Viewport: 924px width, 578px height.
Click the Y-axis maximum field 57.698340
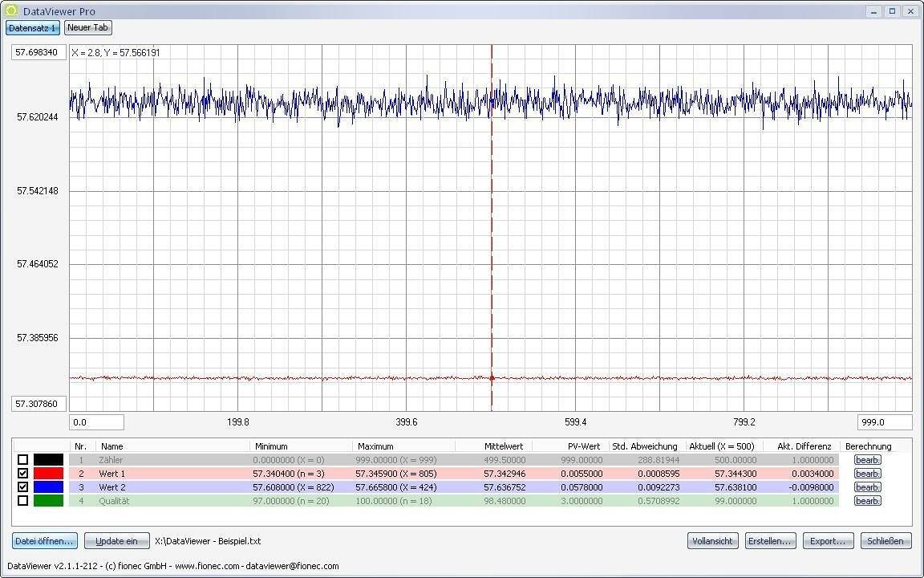coord(38,52)
